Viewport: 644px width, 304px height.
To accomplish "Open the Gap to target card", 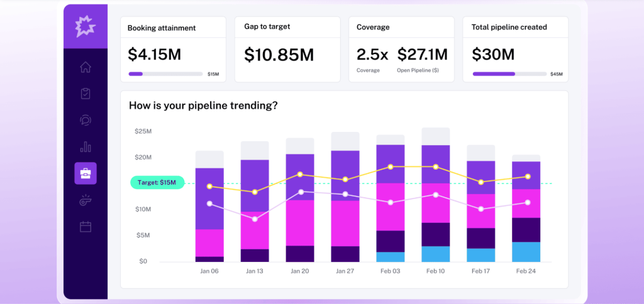I will click(x=287, y=49).
